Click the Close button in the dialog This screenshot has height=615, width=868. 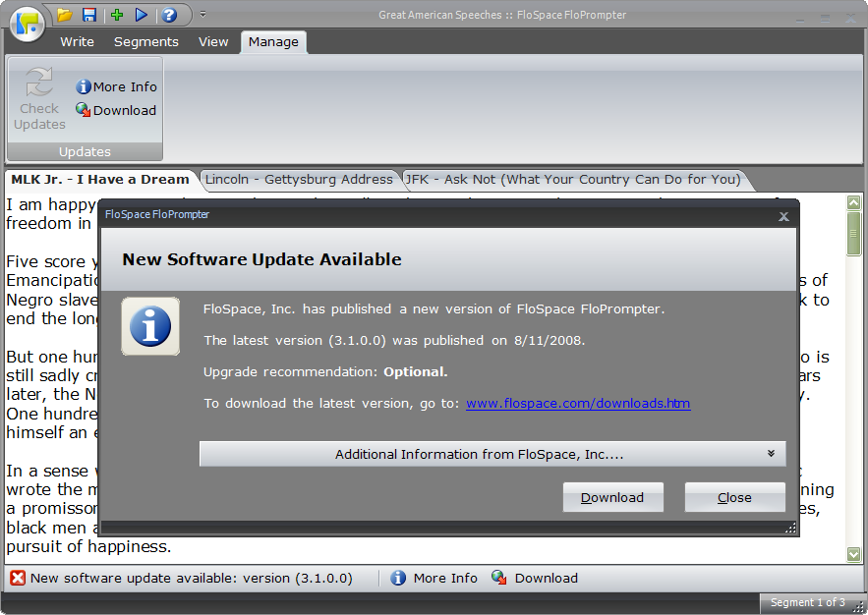coord(734,497)
